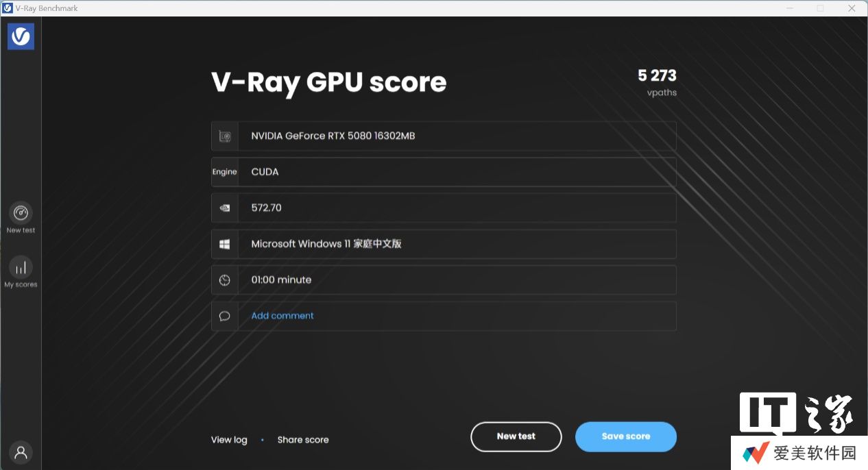Select Microsoft Windows 11 OS text

tap(326, 244)
